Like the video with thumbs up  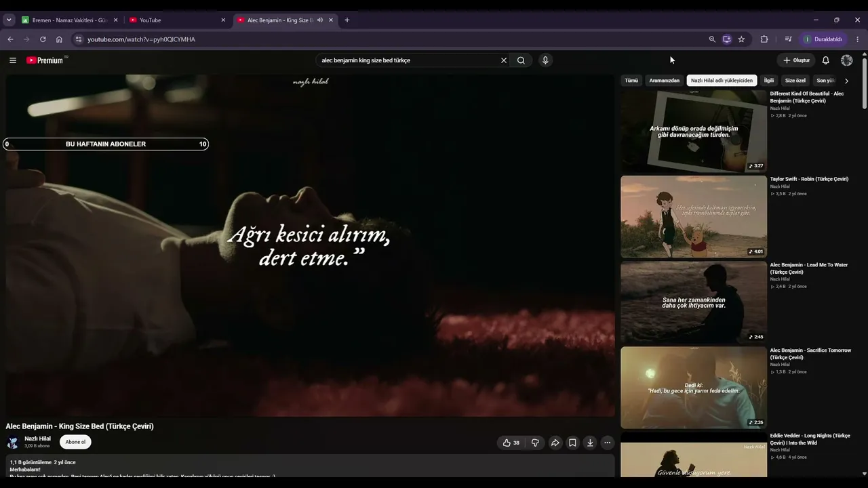pos(511,443)
